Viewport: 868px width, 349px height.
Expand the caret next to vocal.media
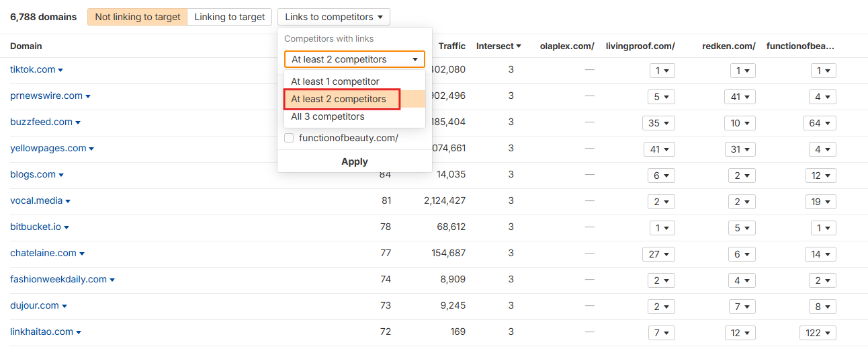(x=68, y=201)
